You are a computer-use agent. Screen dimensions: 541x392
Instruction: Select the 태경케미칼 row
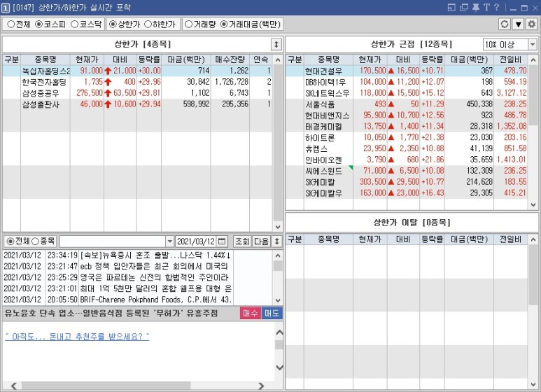(x=407, y=126)
